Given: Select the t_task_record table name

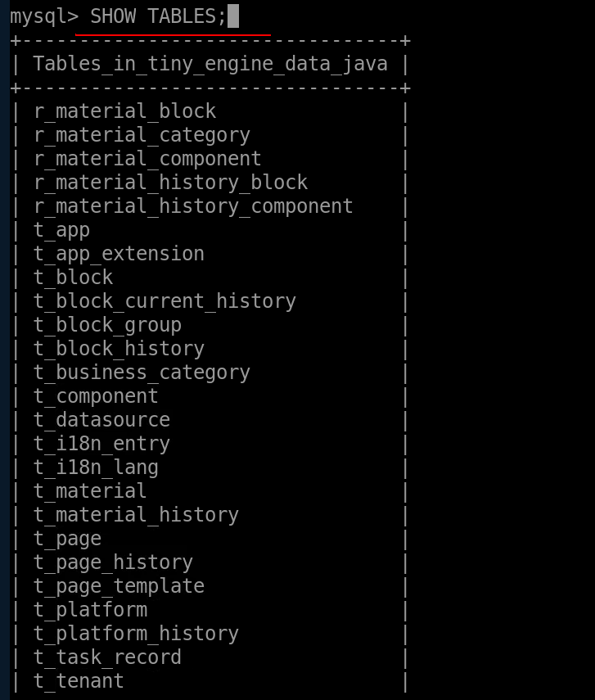Looking at the screenshot, I should pyautogui.click(x=107, y=657).
